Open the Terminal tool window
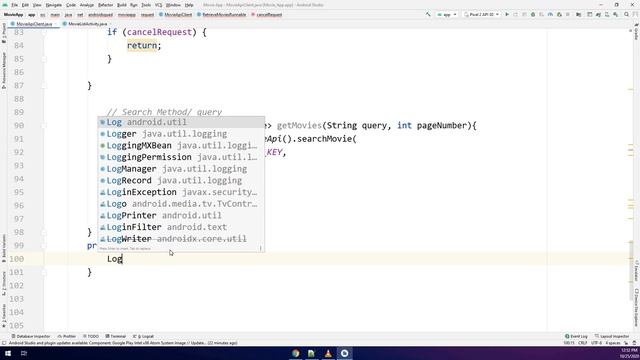Image resolution: width=640 pixels, height=360 pixels. (116, 336)
